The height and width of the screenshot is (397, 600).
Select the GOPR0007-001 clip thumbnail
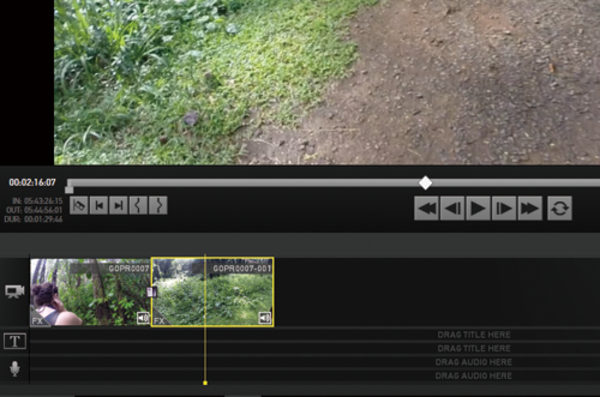tap(212, 292)
